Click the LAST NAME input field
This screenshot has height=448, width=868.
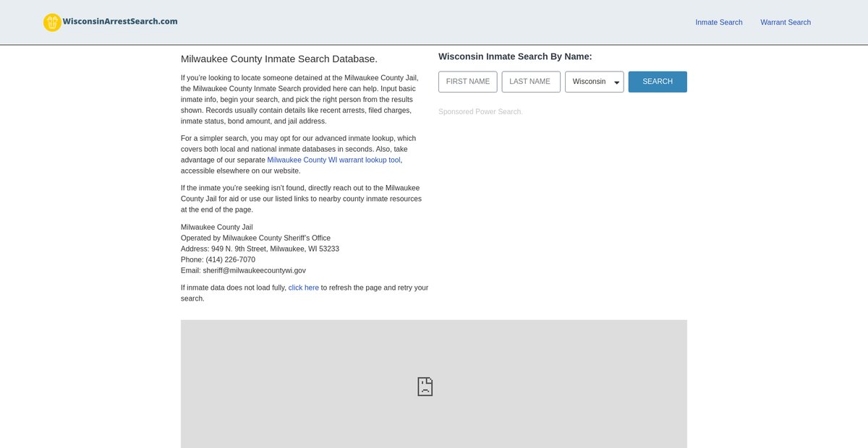coord(531,82)
